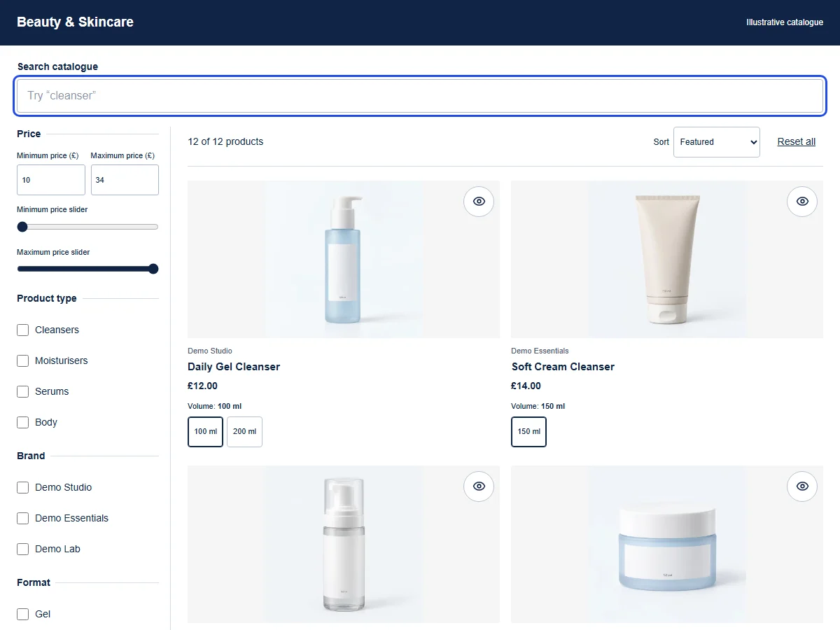Image resolution: width=840 pixels, height=630 pixels.
Task: Choose 100 ml volume for Daily Gel Cleanser
Action: click(205, 432)
